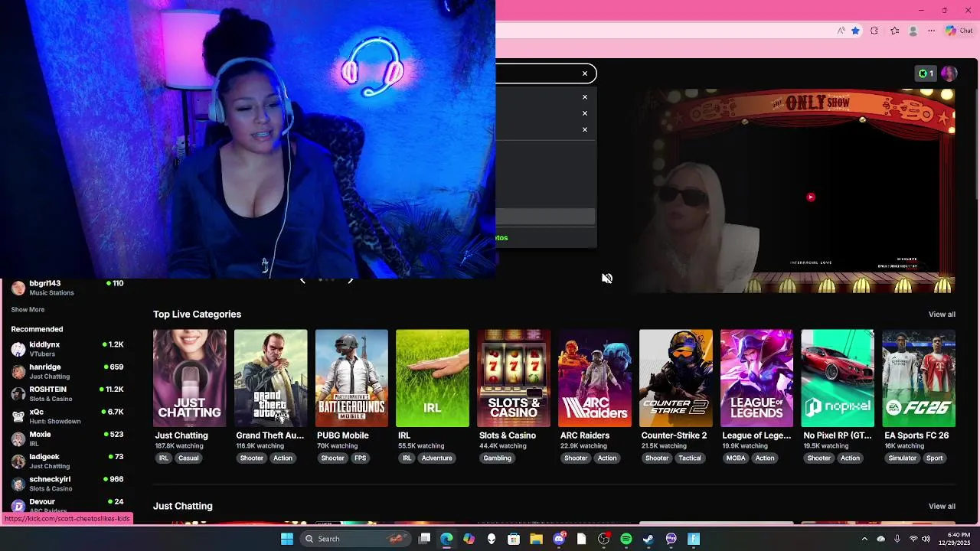This screenshot has height=551, width=980.
Task: Open xQc recommended channel
Action: 67,416
